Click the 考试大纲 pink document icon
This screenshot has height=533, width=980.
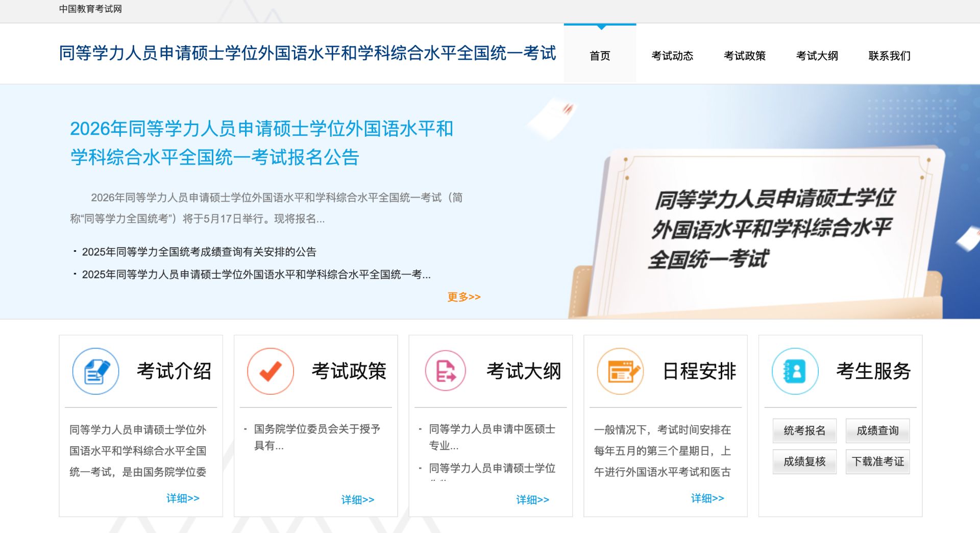(x=446, y=371)
